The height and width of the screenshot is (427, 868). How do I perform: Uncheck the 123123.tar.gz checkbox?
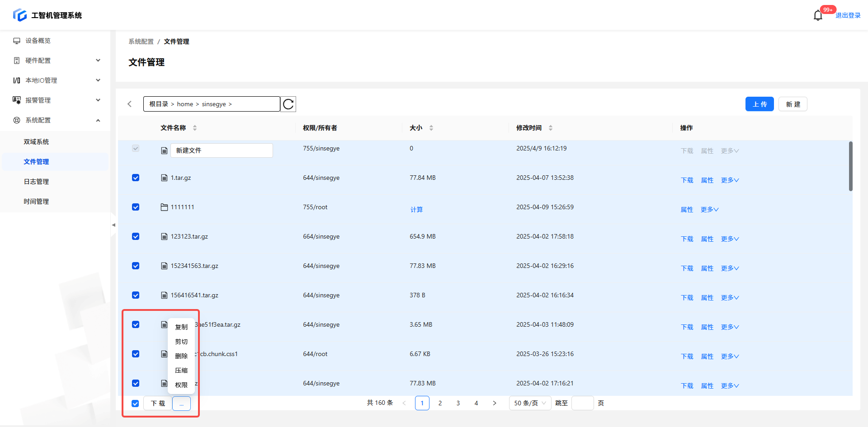(x=136, y=237)
